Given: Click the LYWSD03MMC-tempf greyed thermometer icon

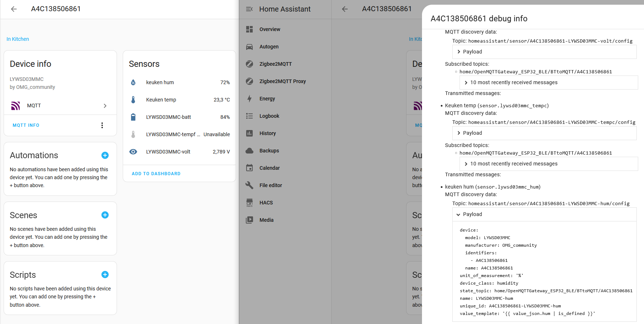Looking at the screenshot, I should click(x=133, y=134).
